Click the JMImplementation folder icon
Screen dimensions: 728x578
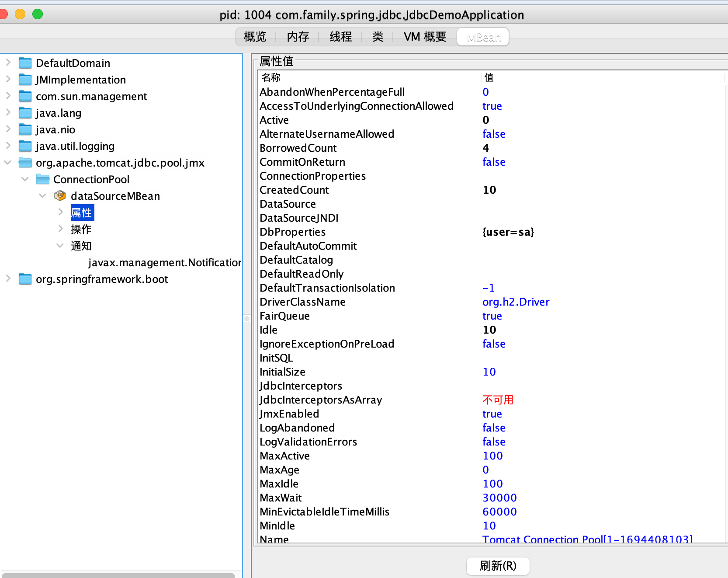(x=25, y=80)
